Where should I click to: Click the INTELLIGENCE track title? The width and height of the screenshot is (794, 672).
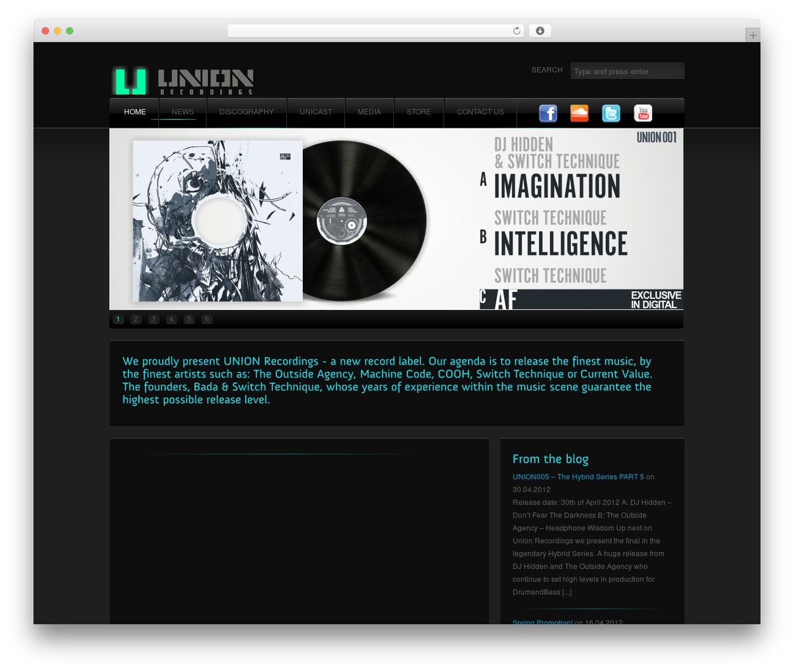coord(561,243)
